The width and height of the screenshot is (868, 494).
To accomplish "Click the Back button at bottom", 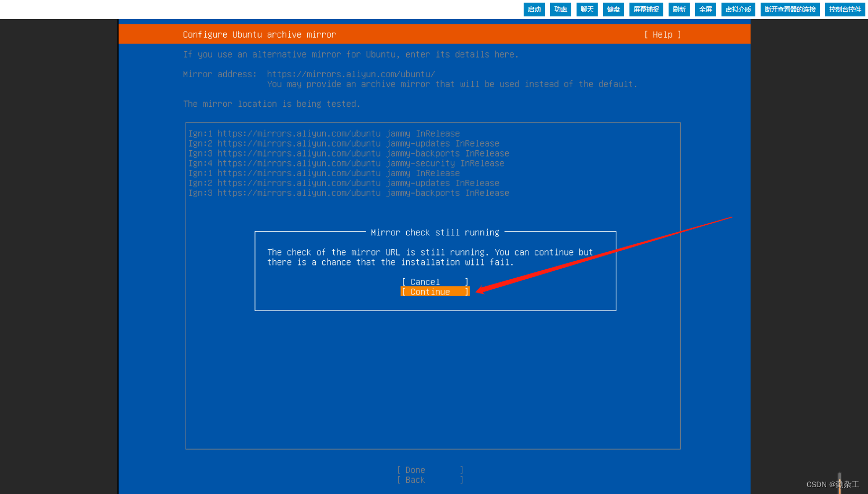I will 430,480.
